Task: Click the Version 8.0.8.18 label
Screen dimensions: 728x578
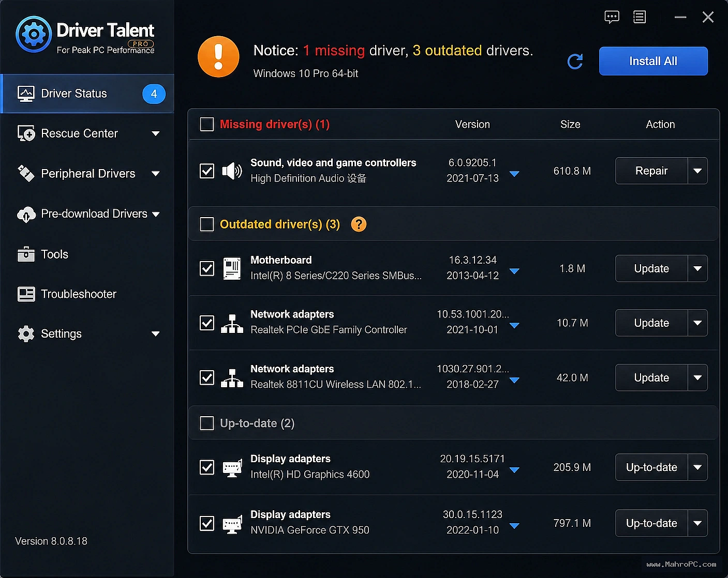Action: tap(51, 541)
